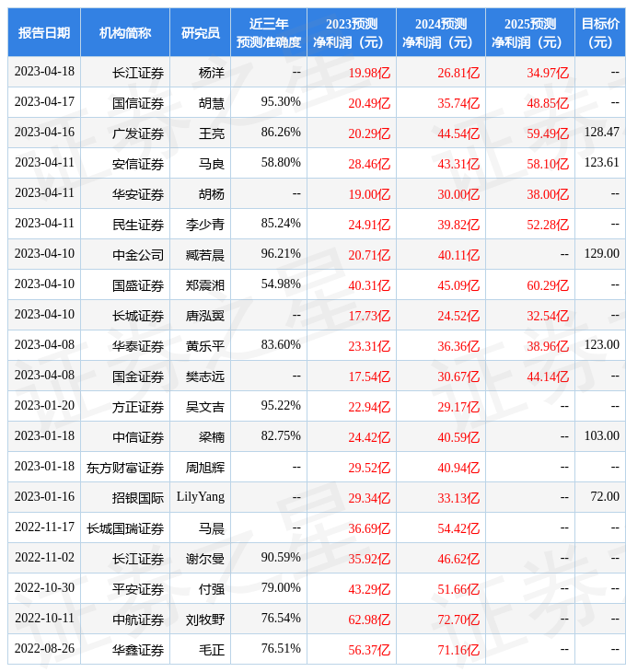The height and width of the screenshot is (672, 626).
Task: Select the 长城国瑞证券 institution cell
Action: pos(125,528)
